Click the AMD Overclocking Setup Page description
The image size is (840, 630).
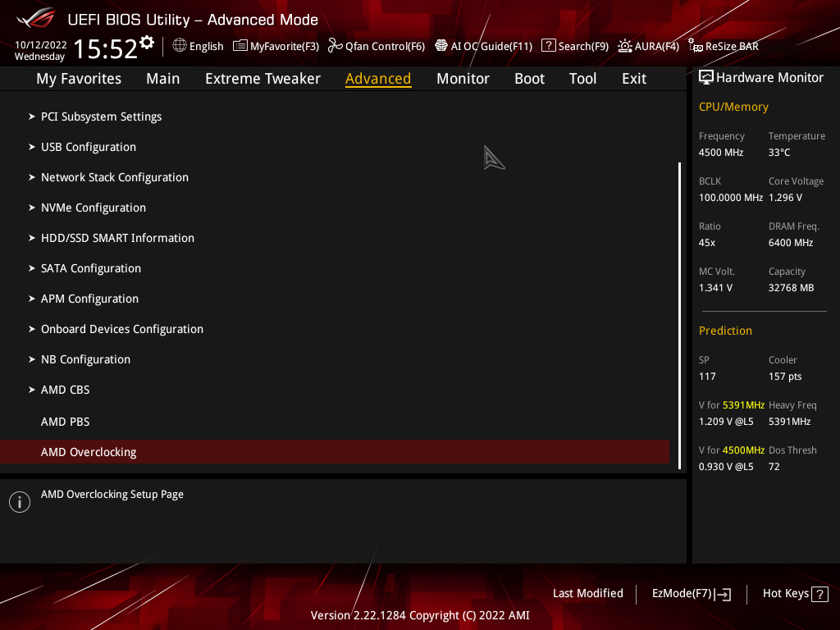point(112,494)
